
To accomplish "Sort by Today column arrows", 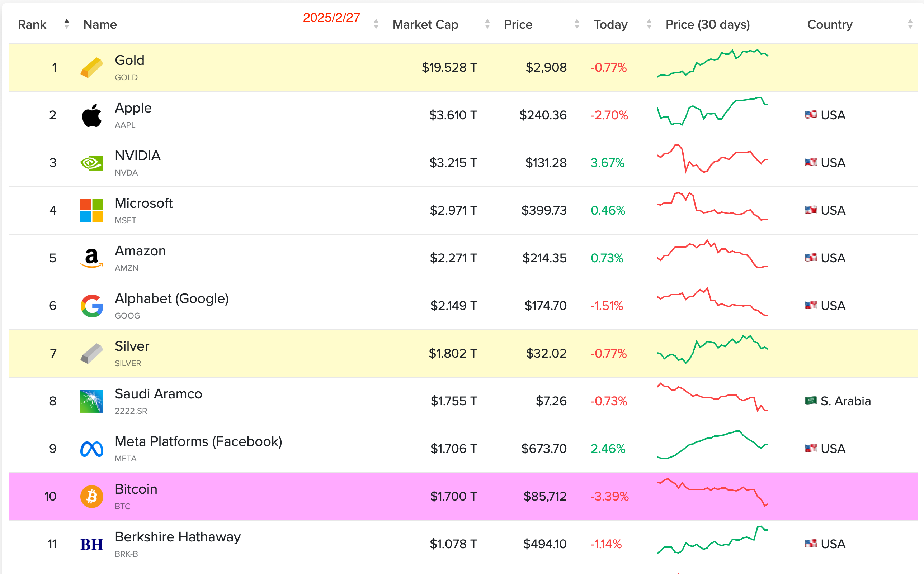I will 649,24.
